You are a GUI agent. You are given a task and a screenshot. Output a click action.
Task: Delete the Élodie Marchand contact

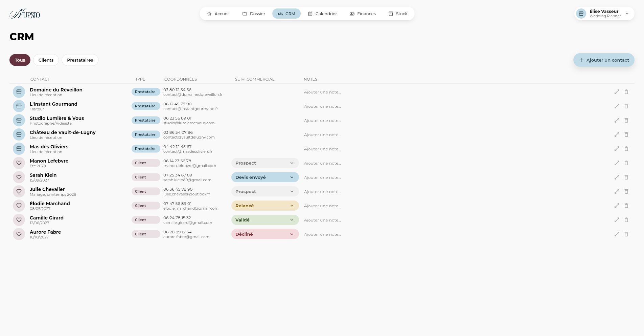tap(626, 206)
